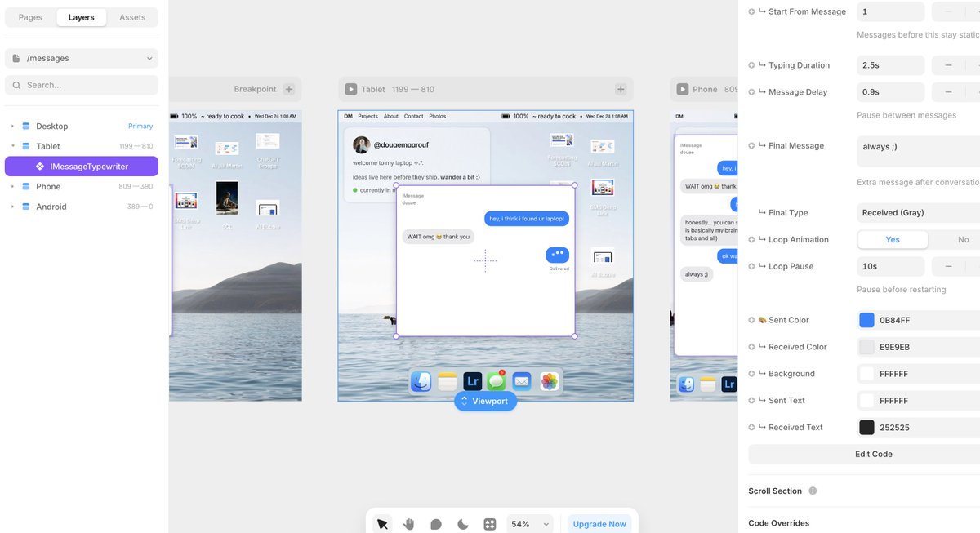980x533 pixels.
Task: Click the plus icon beside Final Message
Action: coord(751,146)
